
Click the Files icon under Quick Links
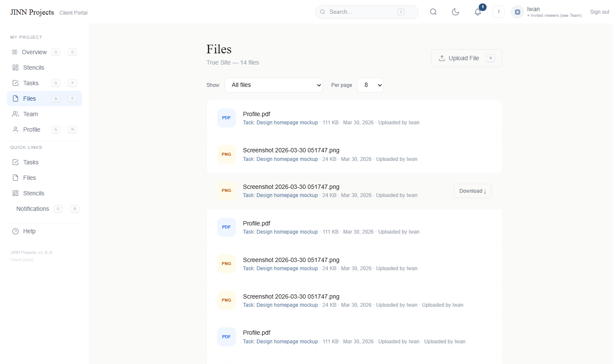15,178
